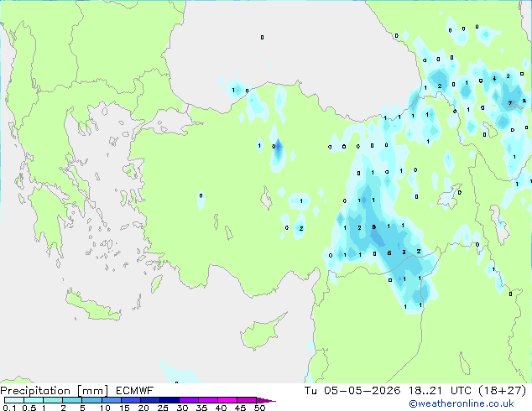Select the 1–2 mm legend swatch
The height and width of the screenshot is (411, 532).
pyautogui.click(x=53, y=400)
